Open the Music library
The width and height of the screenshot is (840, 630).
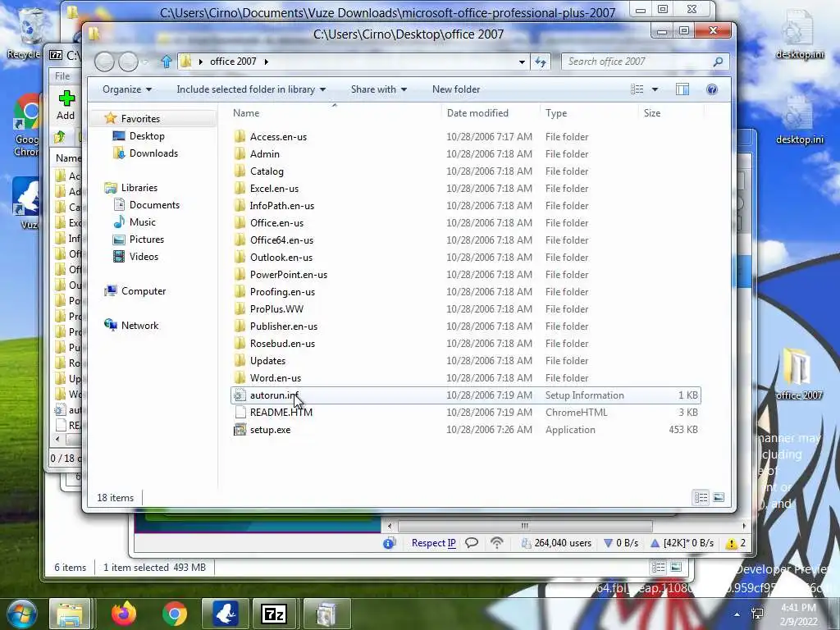click(142, 221)
